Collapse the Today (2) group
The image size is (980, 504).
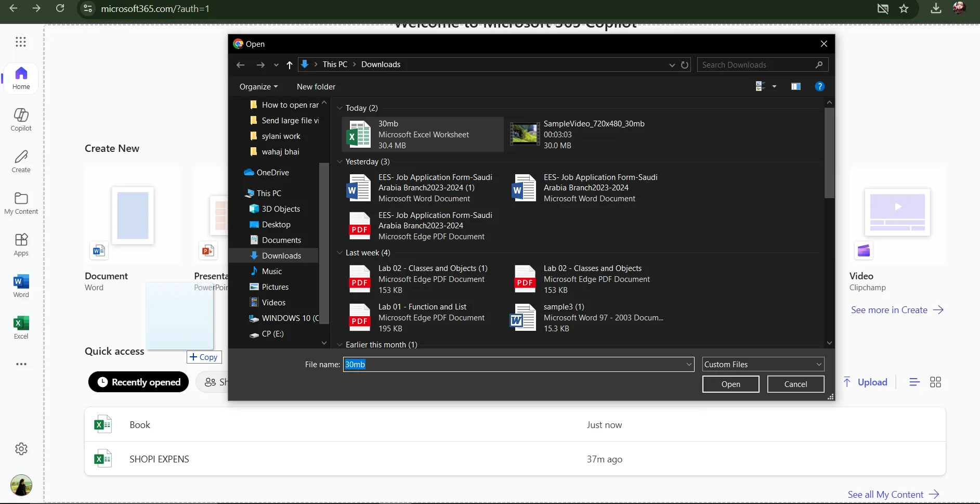(x=339, y=108)
